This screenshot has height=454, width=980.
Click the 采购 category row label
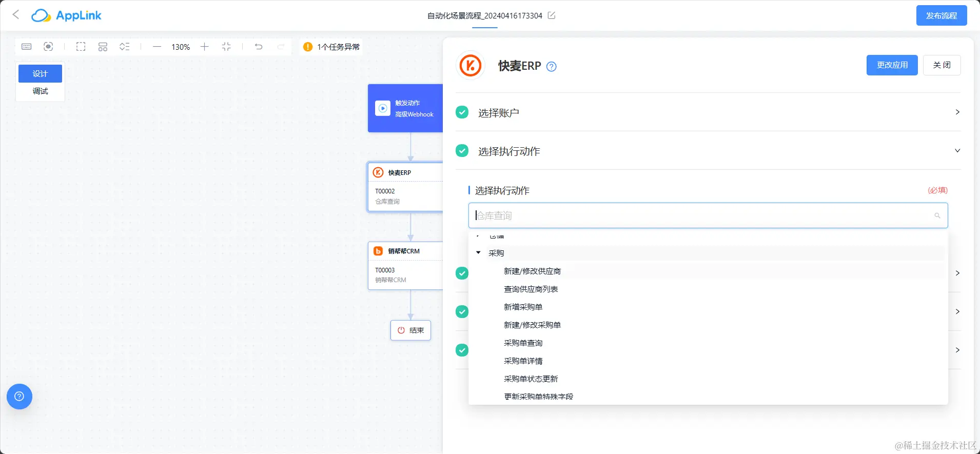point(496,253)
